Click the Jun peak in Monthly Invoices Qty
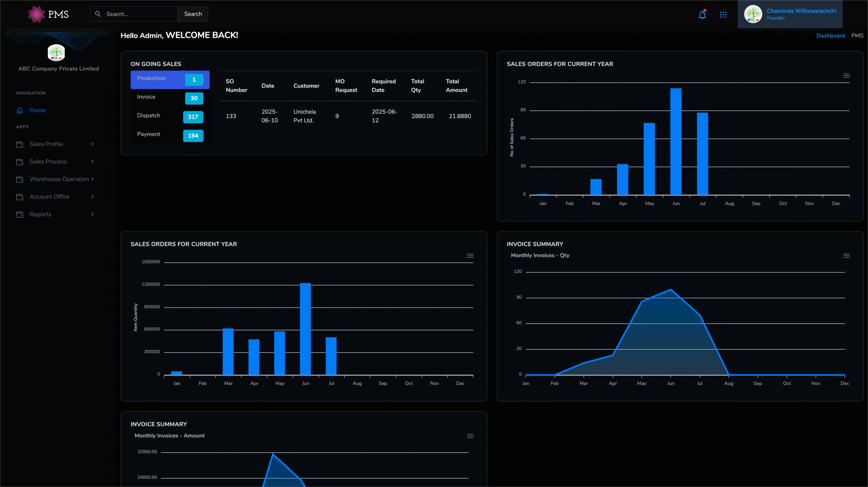Screen dimensions: 868x487 pyautogui.click(x=671, y=289)
